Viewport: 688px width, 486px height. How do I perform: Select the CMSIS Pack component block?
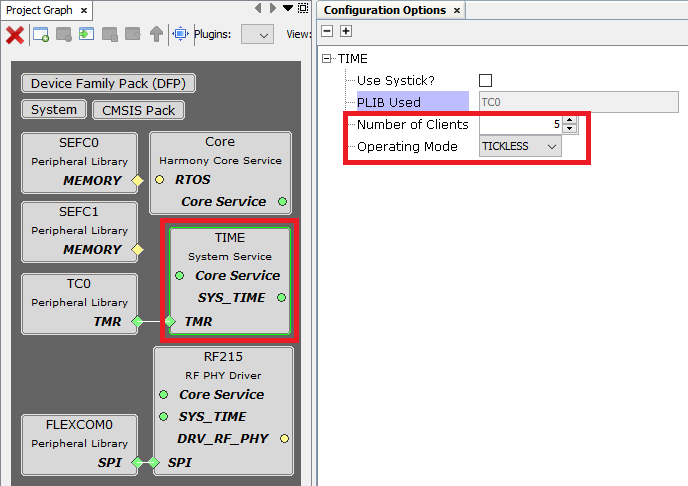139,110
